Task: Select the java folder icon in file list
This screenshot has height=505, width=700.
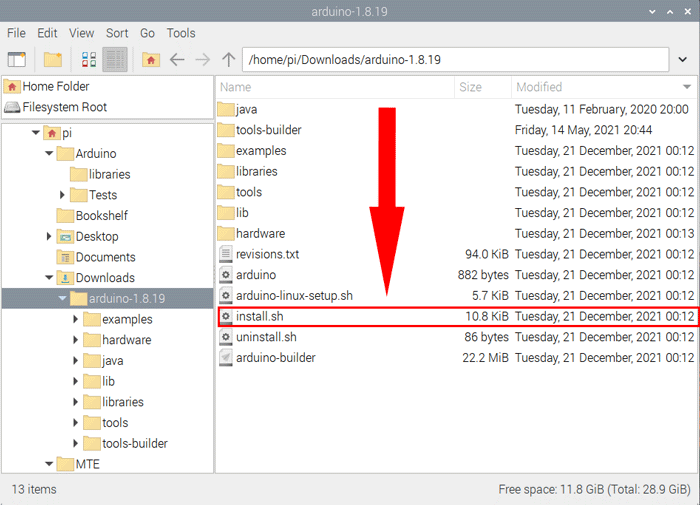Action: coord(226,109)
